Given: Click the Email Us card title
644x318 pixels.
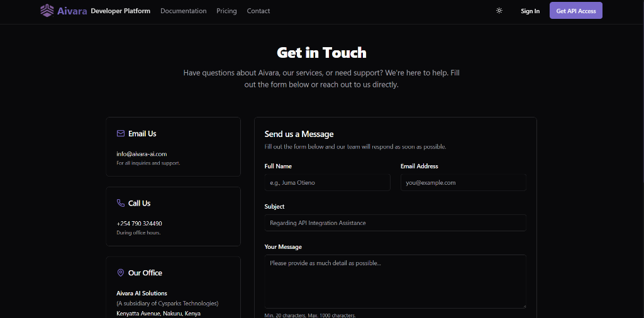Looking at the screenshot, I should coord(142,134).
